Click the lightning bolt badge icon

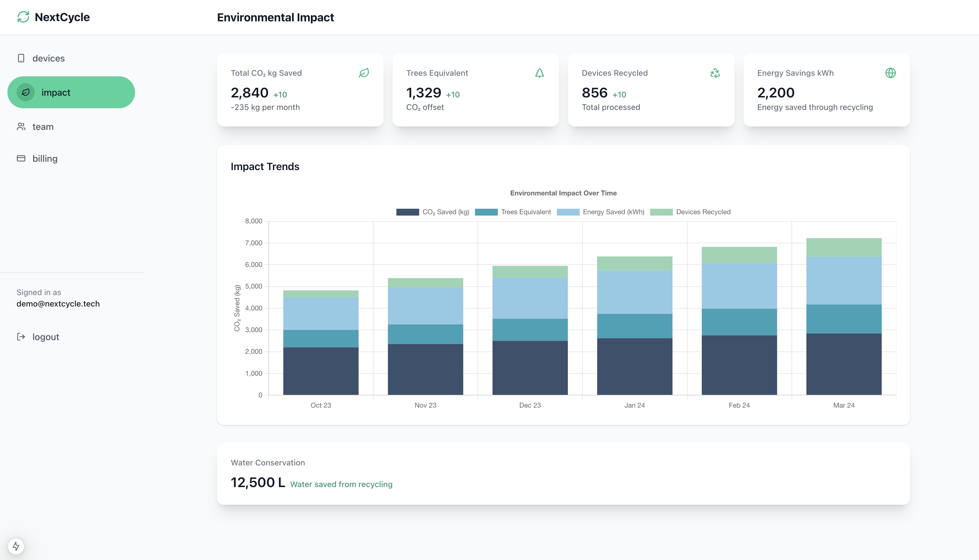click(x=16, y=546)
